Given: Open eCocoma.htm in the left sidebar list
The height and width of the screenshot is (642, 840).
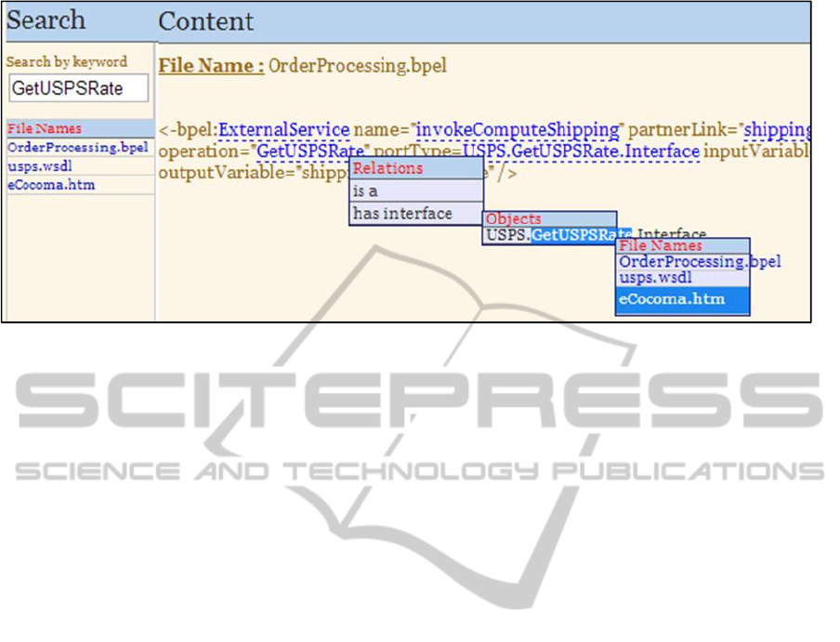Looking at the screenshot, I should click(50, 185).
